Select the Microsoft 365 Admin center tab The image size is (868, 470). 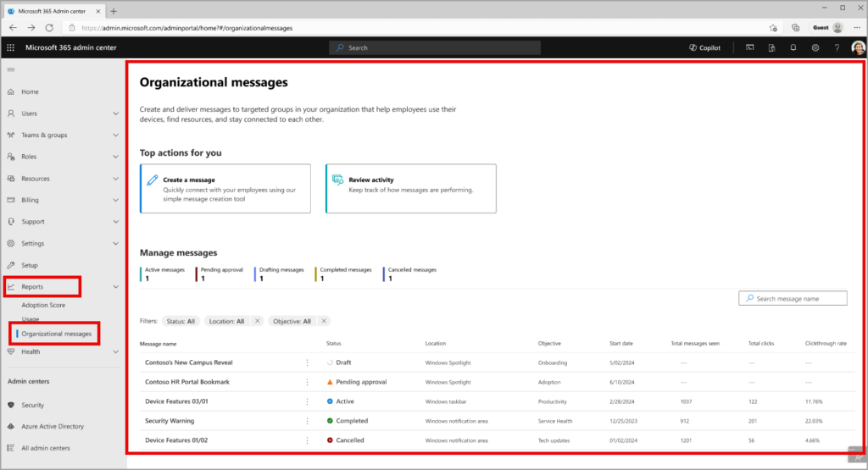(x=53, y=11)
